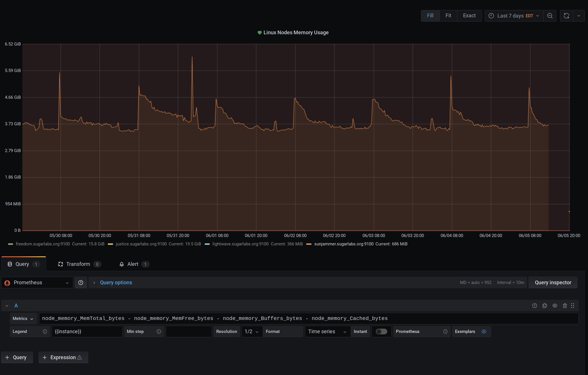The height and width of the screenshot is (375, 588).
Task: Click the drag handle icon of query A
Action: point(572,306)
